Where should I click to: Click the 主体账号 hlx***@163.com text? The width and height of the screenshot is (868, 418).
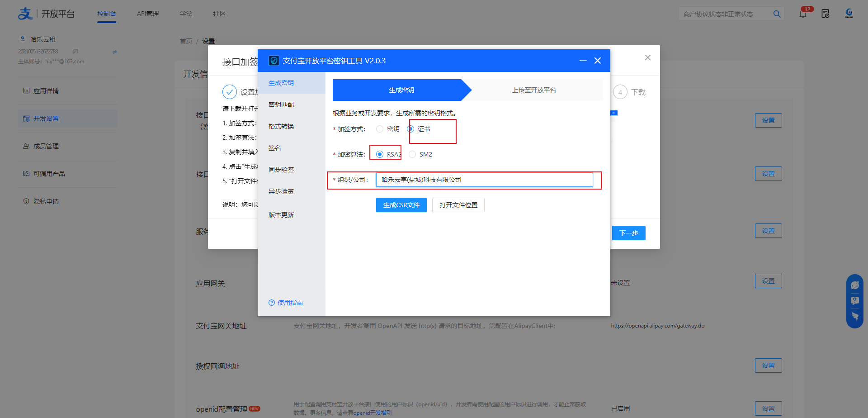(x=51, y=62)
